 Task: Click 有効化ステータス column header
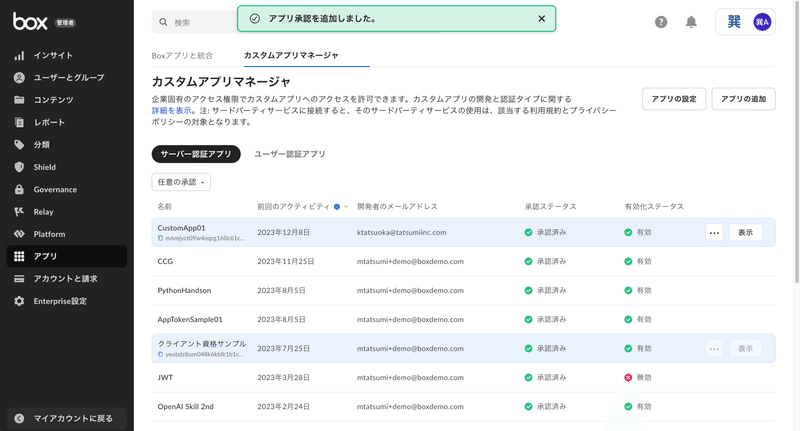click(654, 207)
